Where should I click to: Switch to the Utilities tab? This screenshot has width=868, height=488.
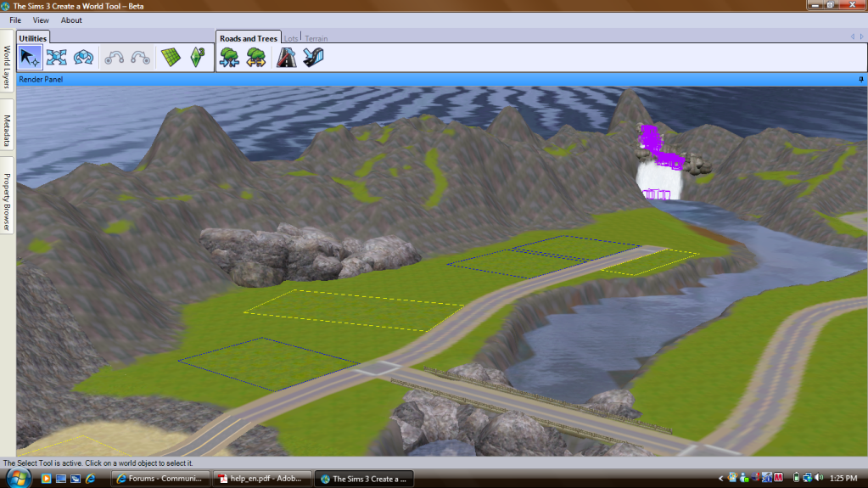pos(32,38)
